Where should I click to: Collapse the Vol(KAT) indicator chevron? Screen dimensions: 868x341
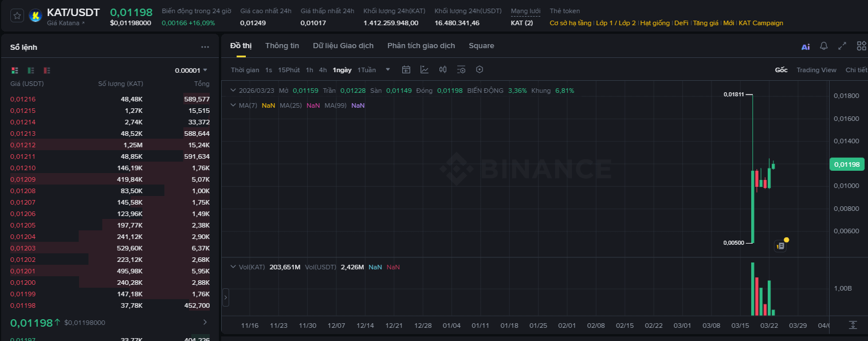[x=233, y=267]
